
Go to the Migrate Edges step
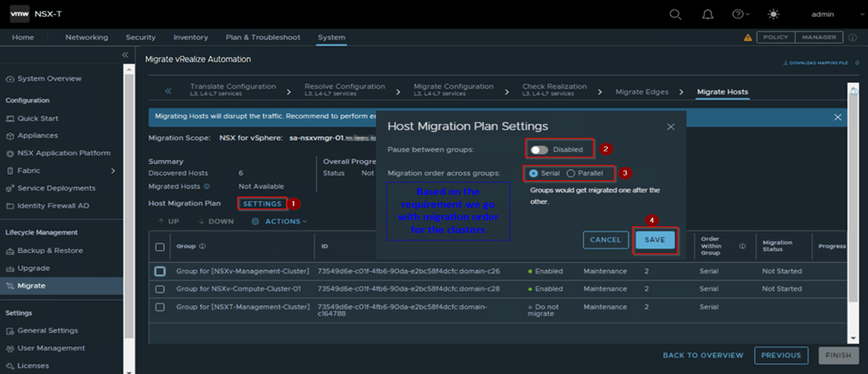pyautogui.click(x=641, y=92)
